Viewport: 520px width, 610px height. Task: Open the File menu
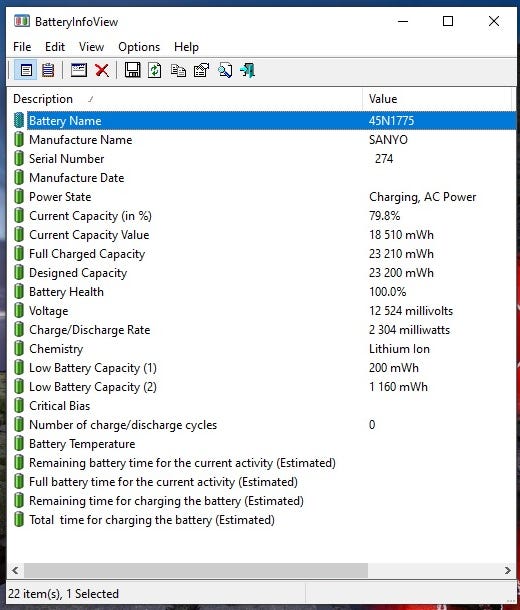point(22,47)
